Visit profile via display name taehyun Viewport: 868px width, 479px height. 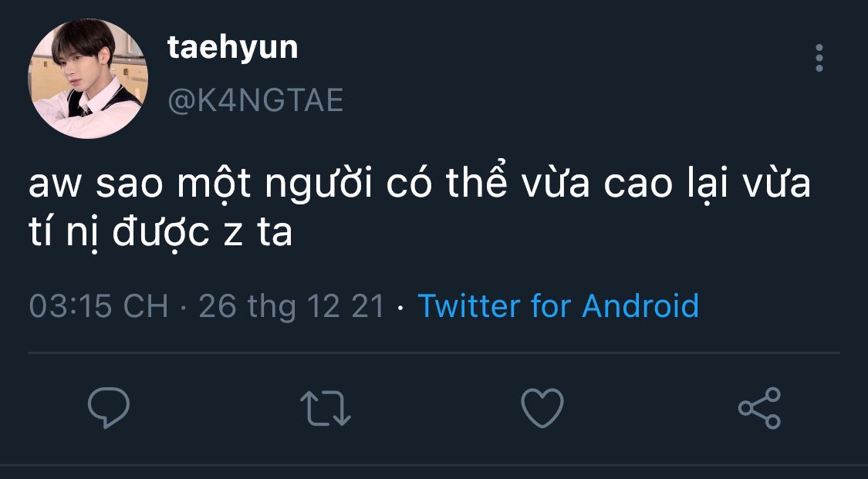tap(232, 48)
